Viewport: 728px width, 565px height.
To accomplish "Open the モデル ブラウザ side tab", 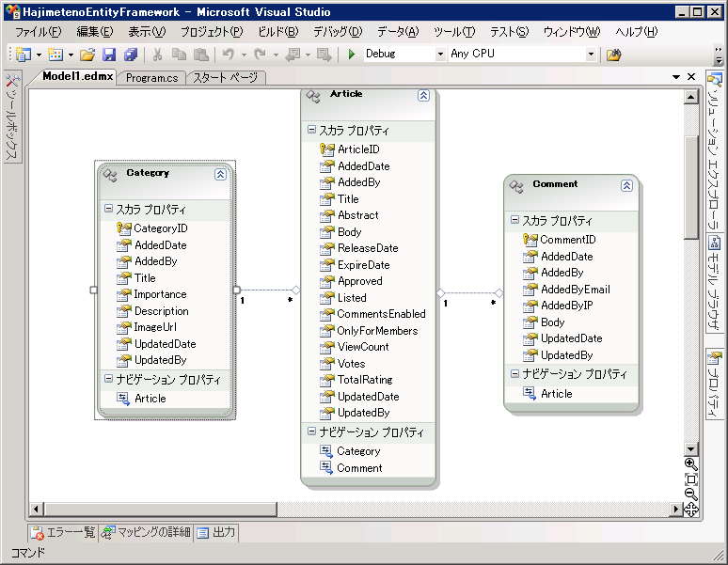I will [715, 283].
